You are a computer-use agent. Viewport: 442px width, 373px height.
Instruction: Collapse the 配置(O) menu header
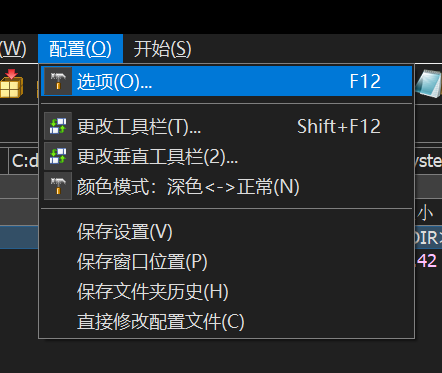[x=80, y=49]
